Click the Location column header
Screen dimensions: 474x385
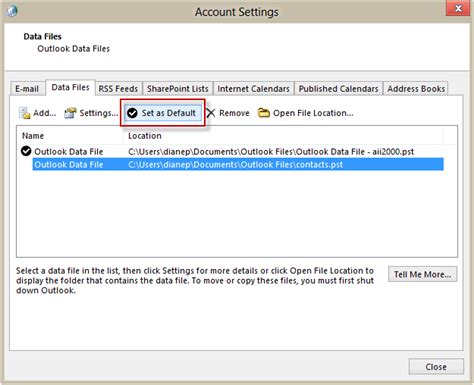pos(283,136)
